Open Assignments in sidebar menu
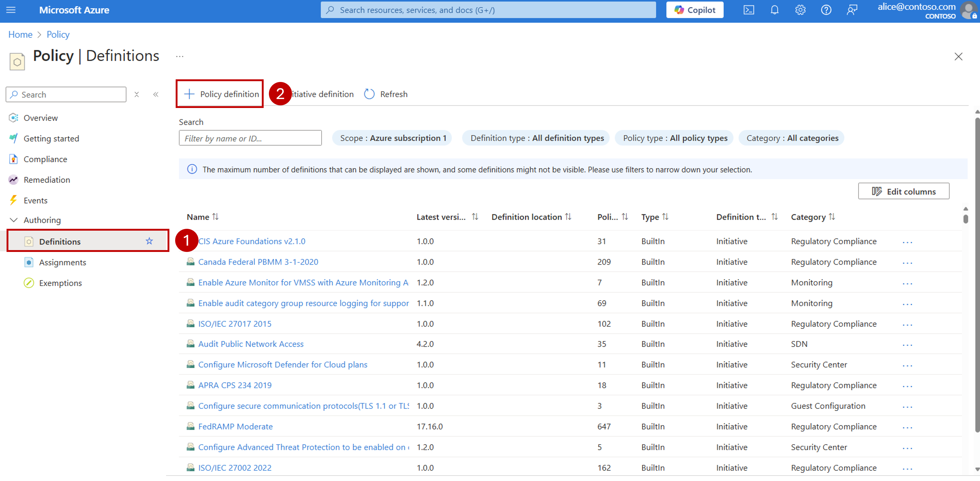 [62, 262]
